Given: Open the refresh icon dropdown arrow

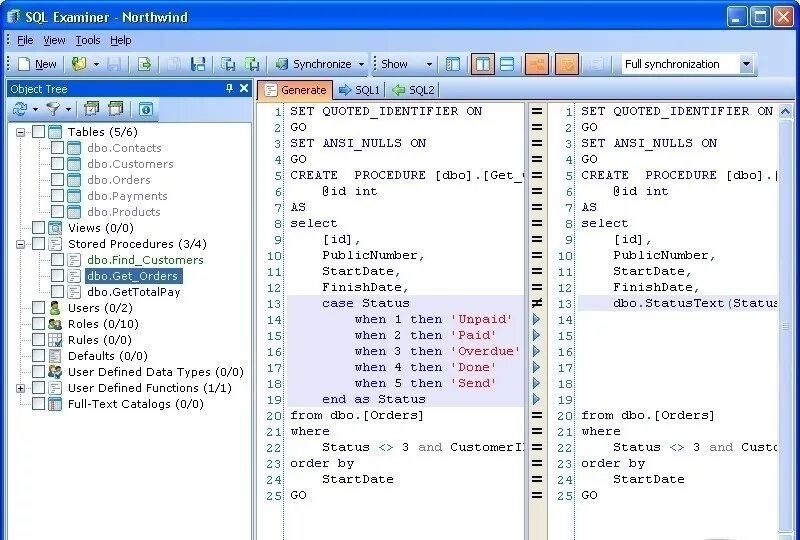Looking at the screenshot, I should point(35,109).
